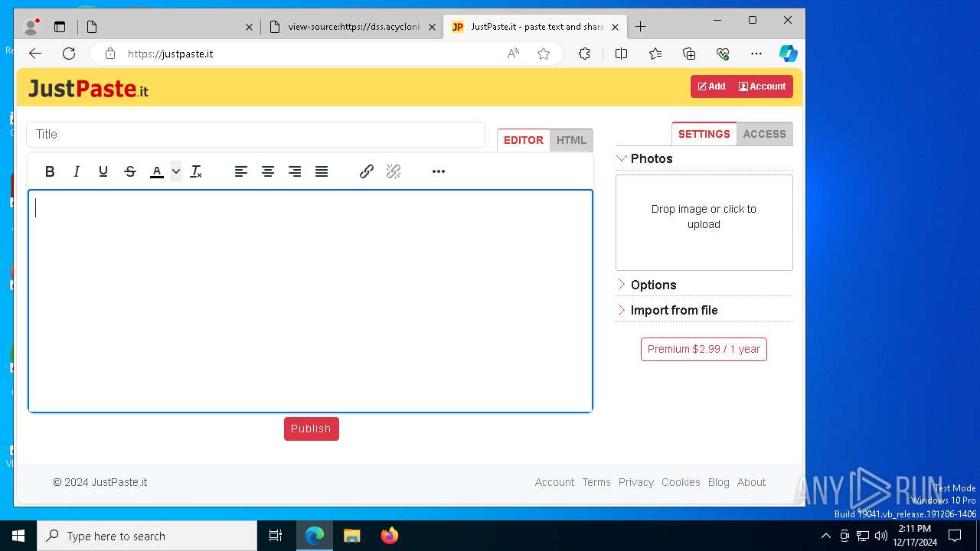Open the Account button in header
The height and width of the screenshot is (551, 980).
click(x=763, y=86)
